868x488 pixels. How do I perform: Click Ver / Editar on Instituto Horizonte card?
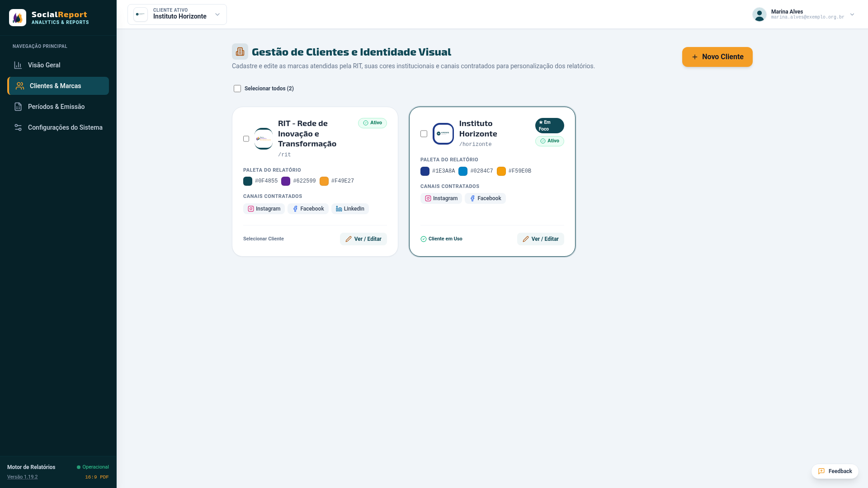541,239
